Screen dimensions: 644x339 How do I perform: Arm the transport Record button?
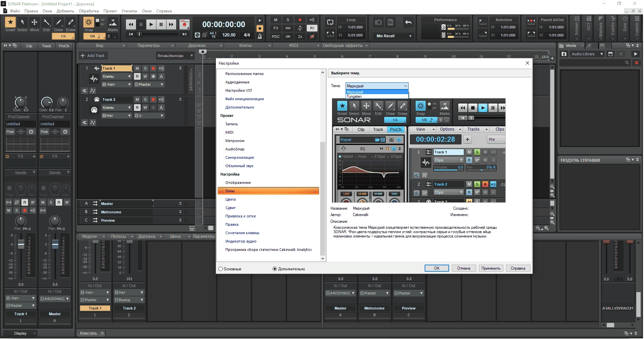coord(184,24)
